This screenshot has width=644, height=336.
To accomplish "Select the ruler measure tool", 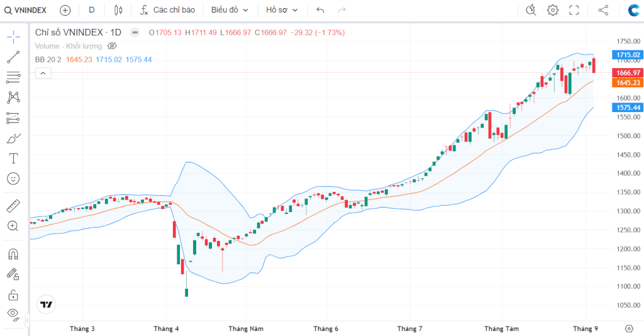I will pyautogui.click(x=13, y=206).
